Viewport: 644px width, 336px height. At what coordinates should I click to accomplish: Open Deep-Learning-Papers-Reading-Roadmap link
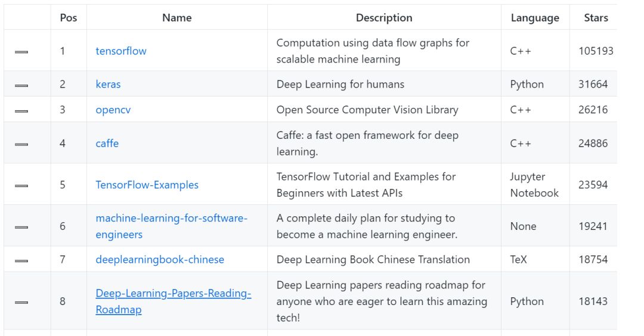click(x=173, y=294)
